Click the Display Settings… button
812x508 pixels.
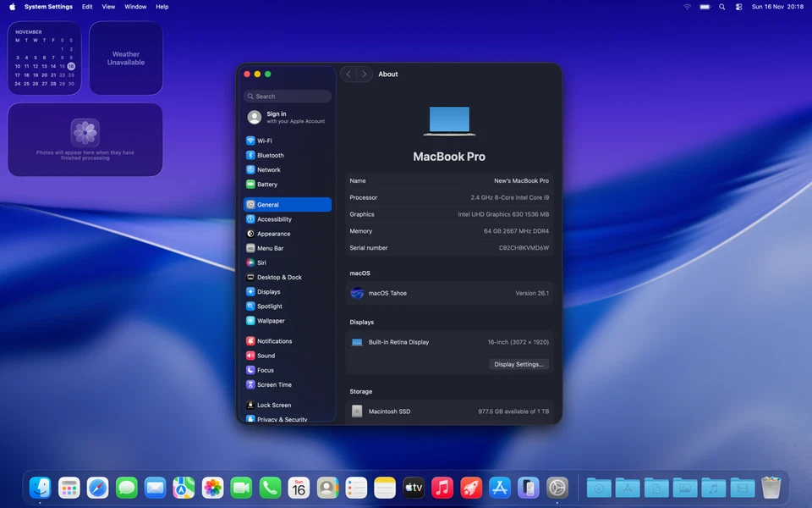(519, 364)
